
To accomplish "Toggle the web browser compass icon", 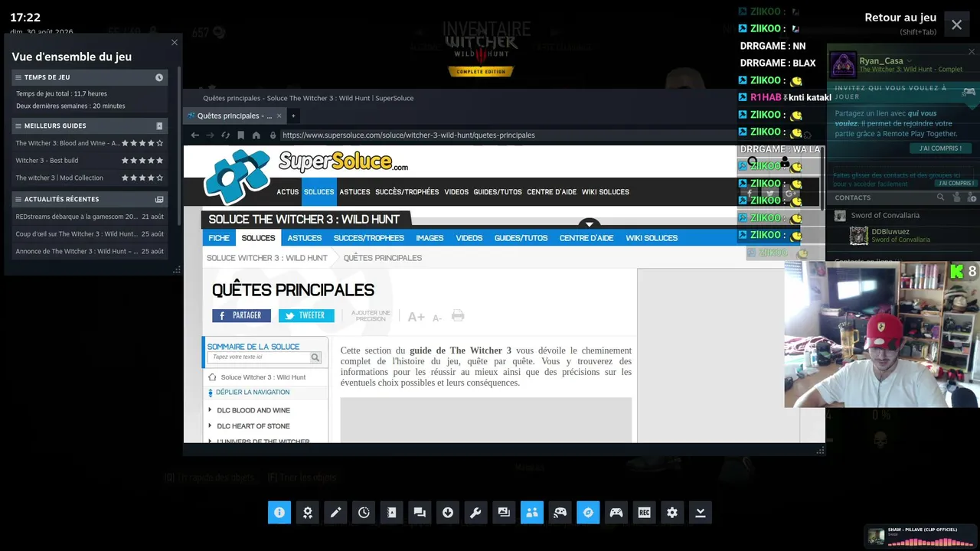I will click(x=588, y=513).
